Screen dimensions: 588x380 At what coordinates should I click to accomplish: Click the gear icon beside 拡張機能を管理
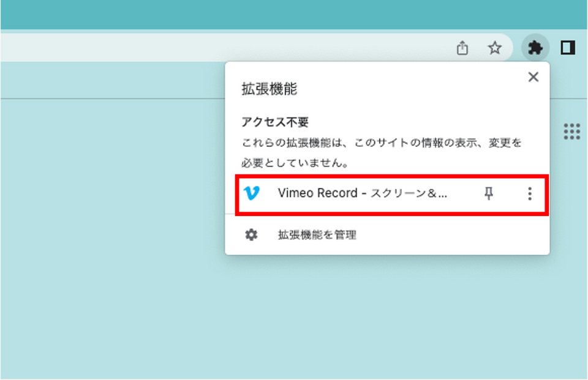coord(251,235)
